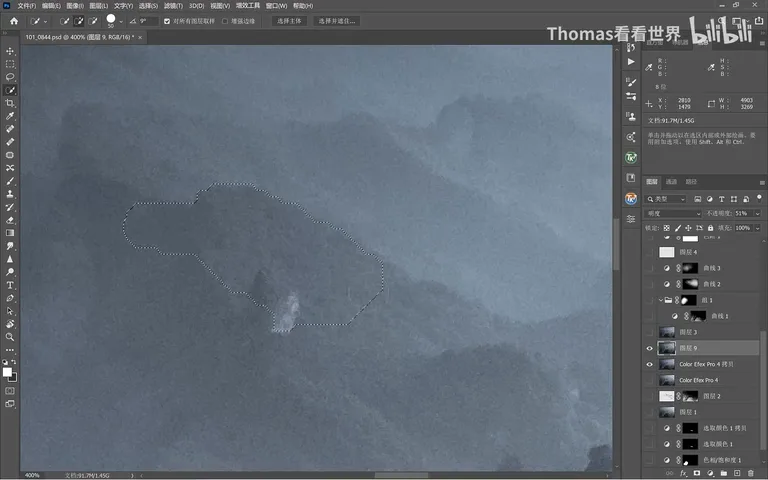Select the Eyedropper tool in the toolbox
Viewport: 768px width, 480px height.
(x=10, y=116)
